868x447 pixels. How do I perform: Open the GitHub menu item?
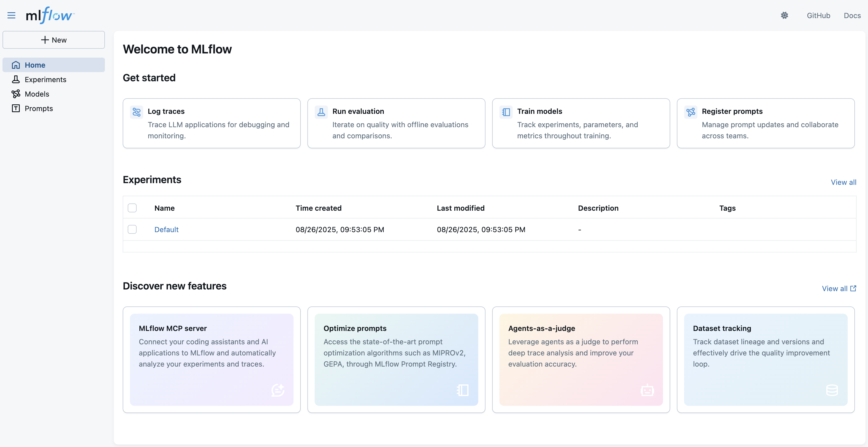pyautogui.click(x=819, y=15)
